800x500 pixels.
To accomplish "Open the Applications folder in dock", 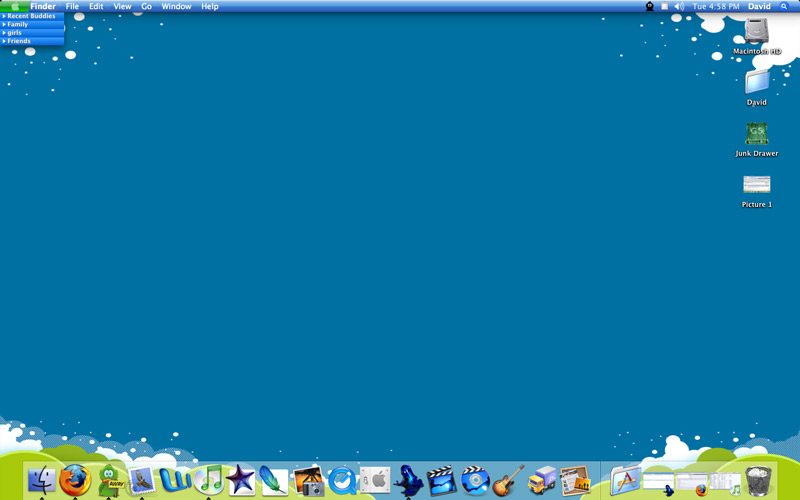I will (626, 480).
